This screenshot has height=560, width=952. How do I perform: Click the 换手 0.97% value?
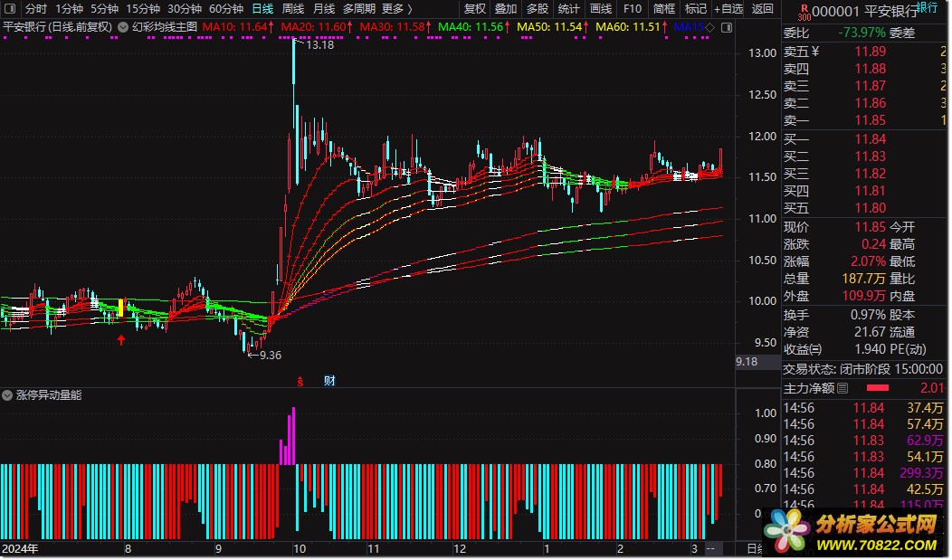(x=868, y=315)
